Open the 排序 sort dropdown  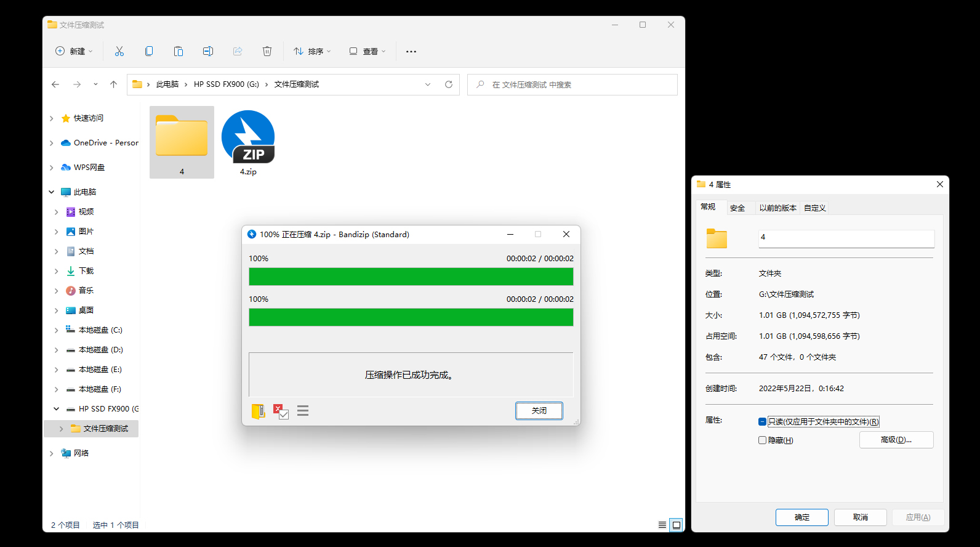(313, 51)
